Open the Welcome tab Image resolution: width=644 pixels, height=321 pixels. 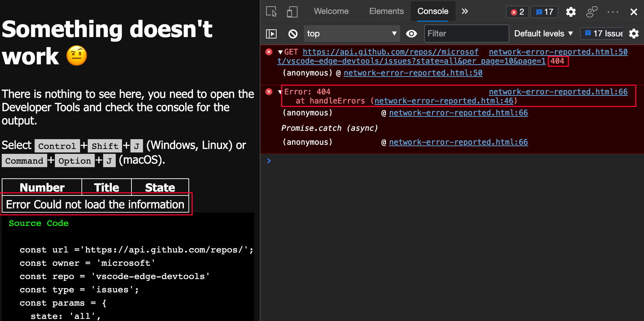(331, 11)
